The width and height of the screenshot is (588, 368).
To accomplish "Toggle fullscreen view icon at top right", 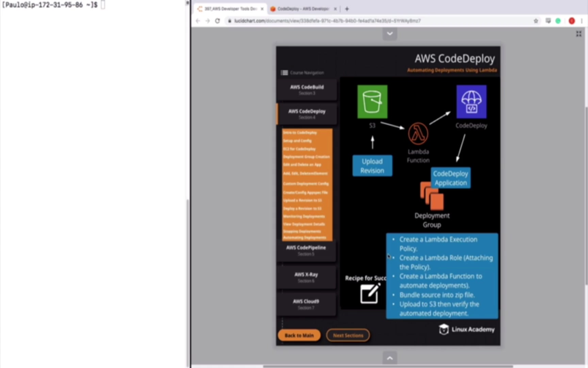I will pyautogui.click(x=578, y=34).
